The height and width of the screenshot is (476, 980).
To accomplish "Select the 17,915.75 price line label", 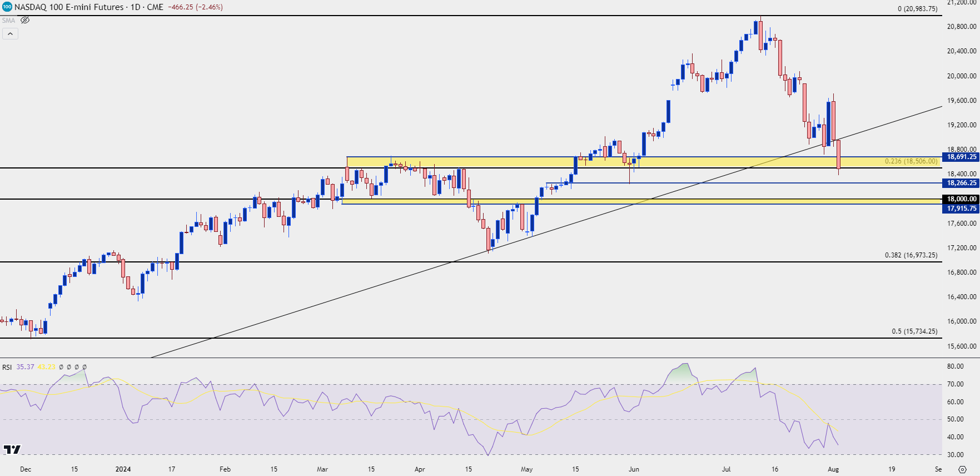I will pyautogui.click(x=961, y=209).
